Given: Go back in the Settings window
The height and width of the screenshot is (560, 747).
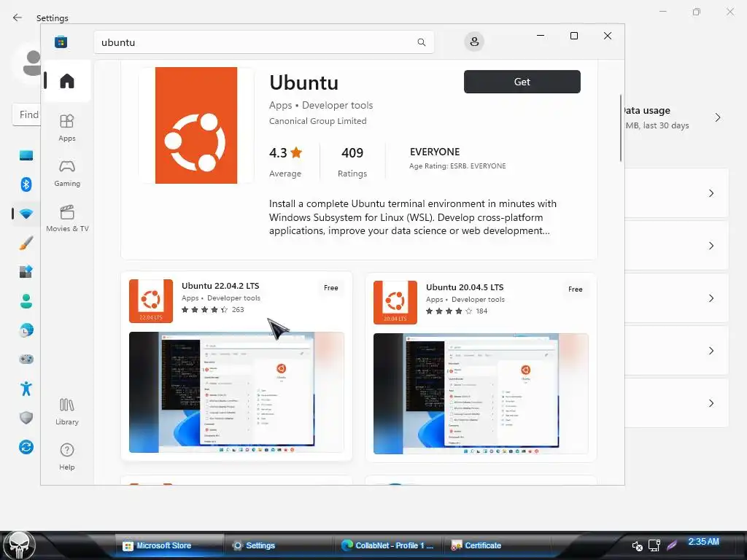Looking at the screenshot, I should [18, 17].
